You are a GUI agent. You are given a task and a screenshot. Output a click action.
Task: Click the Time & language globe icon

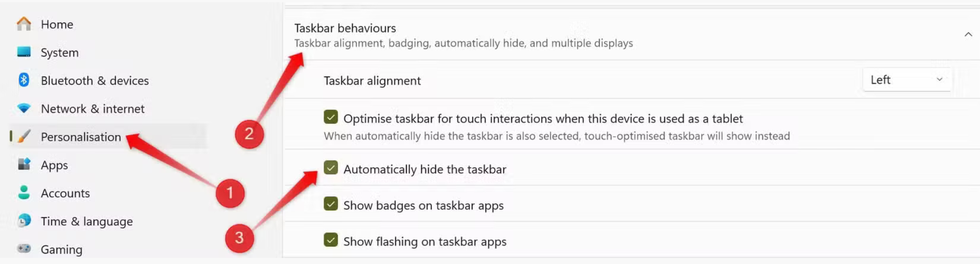point(24,221)
